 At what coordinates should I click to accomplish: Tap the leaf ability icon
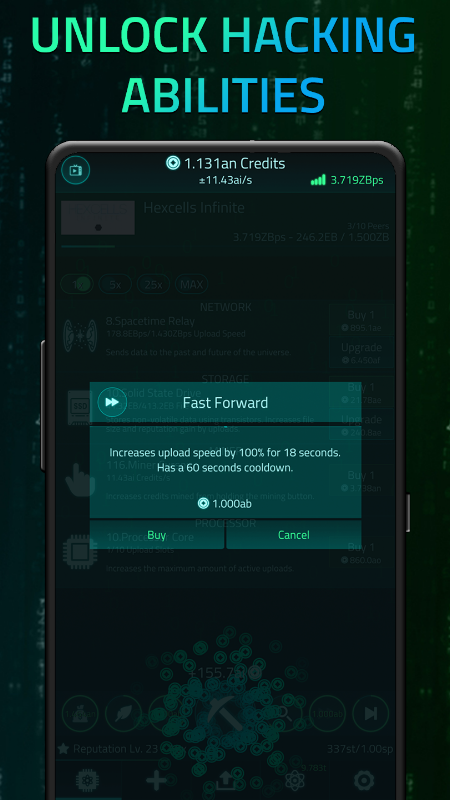pos(123,713)
